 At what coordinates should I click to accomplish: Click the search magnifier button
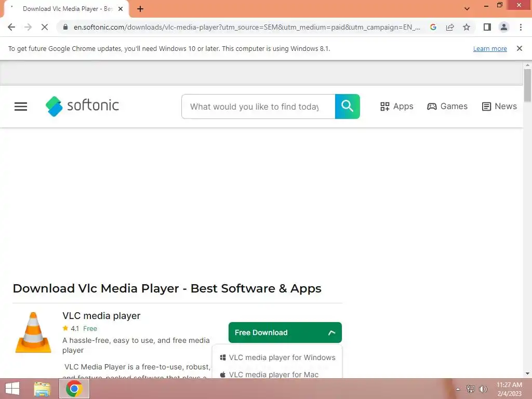[348, 107]
